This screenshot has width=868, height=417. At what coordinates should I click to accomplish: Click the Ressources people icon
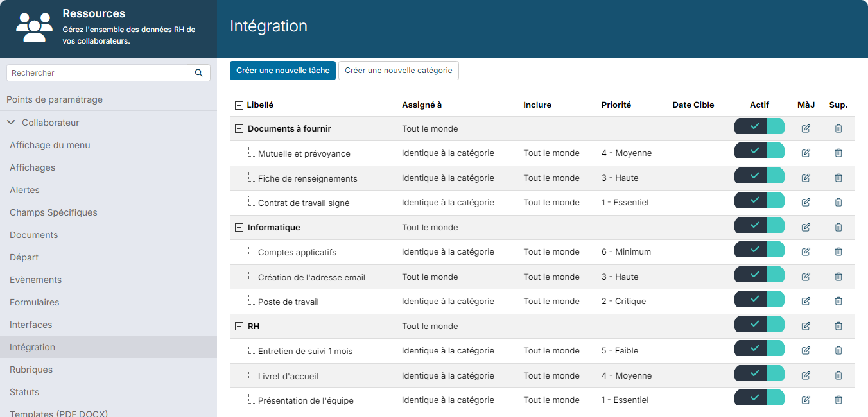35,28
